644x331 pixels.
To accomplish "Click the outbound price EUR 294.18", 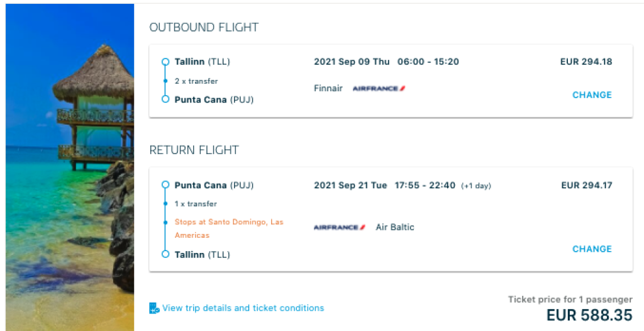I will coord(586,62).
